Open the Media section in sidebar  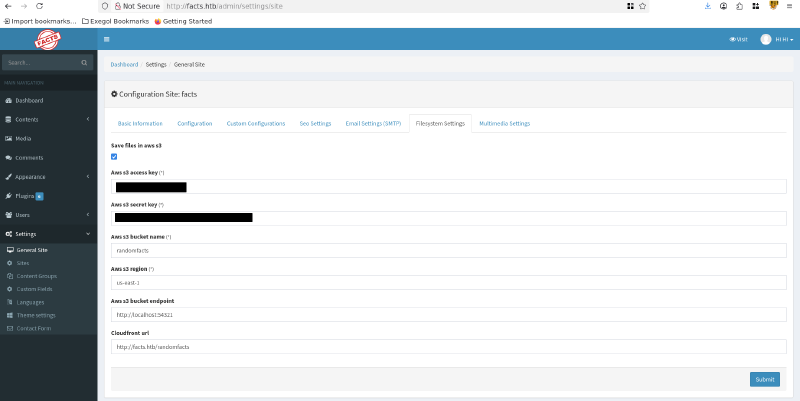click(x=23, y=138)
